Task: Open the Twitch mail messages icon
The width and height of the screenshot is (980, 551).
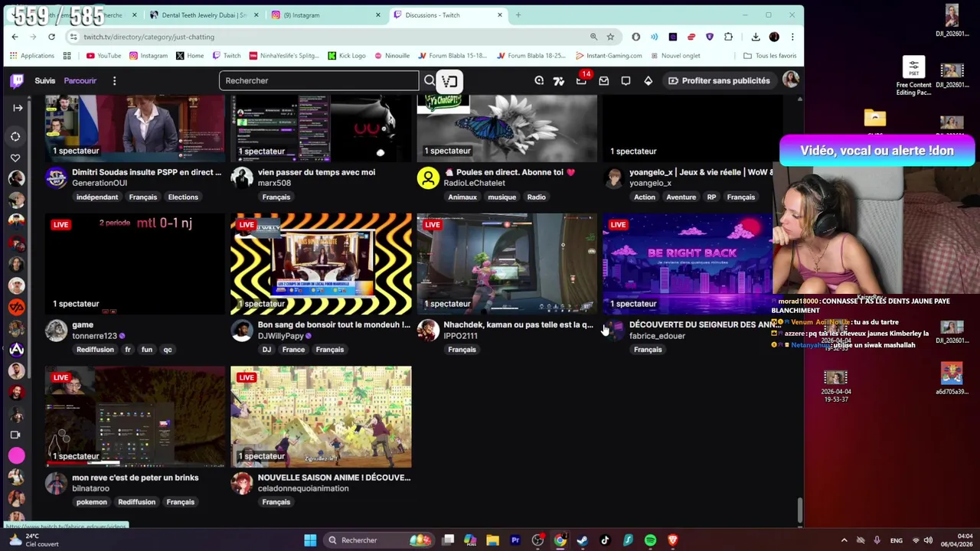Action: coord(603,80)
